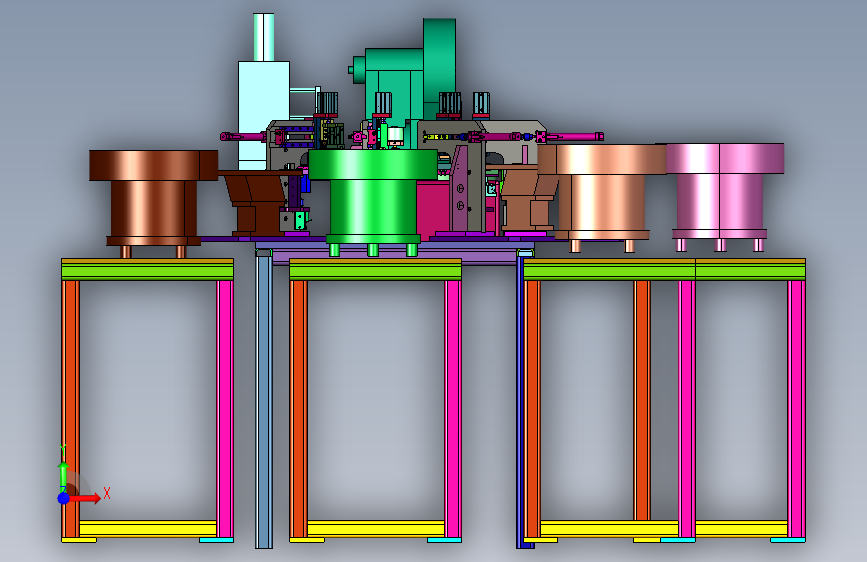Select the light cyan tall cabinet
867x562 pixels.
point(264,115)
